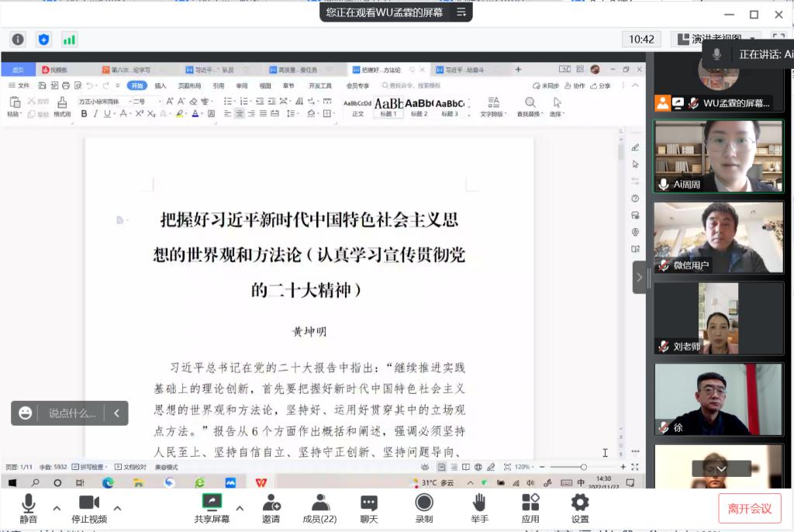This screenshot has height=532, width=794.
Task: Click the 说点什么 chat input field
Action: (72, 413)
